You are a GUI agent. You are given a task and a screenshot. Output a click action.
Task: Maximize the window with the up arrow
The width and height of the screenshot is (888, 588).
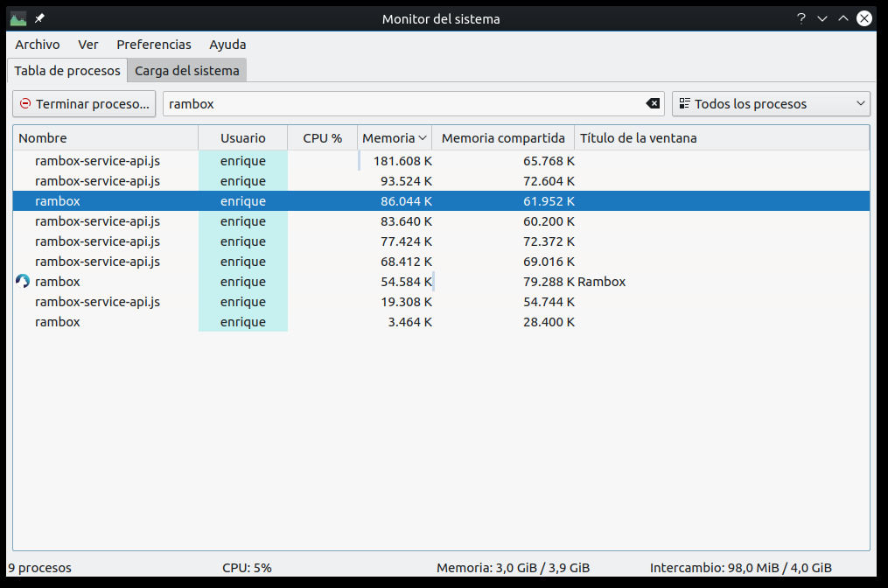pos(843,18)
